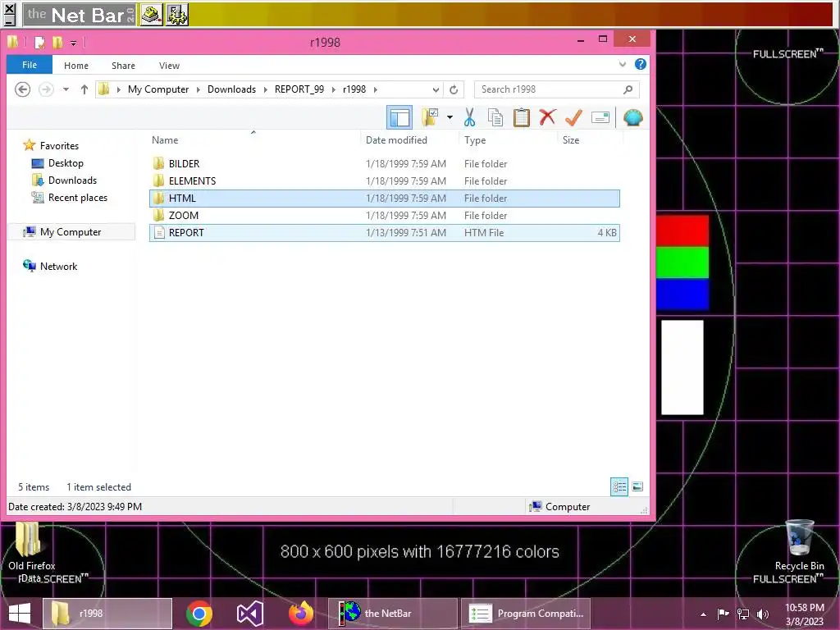Screen dimensions: 840x630
Task: Launch Firefox from the taskbar
Action: (300, 614)
